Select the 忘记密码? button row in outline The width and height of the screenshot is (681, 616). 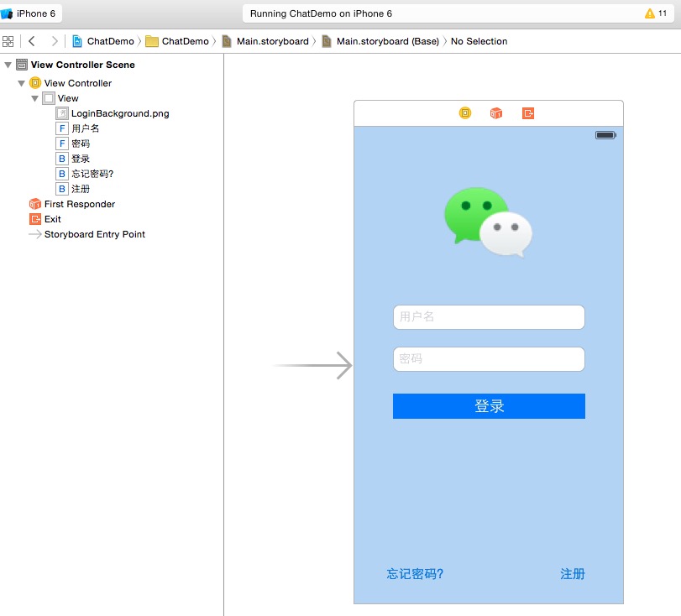(92, 174)
